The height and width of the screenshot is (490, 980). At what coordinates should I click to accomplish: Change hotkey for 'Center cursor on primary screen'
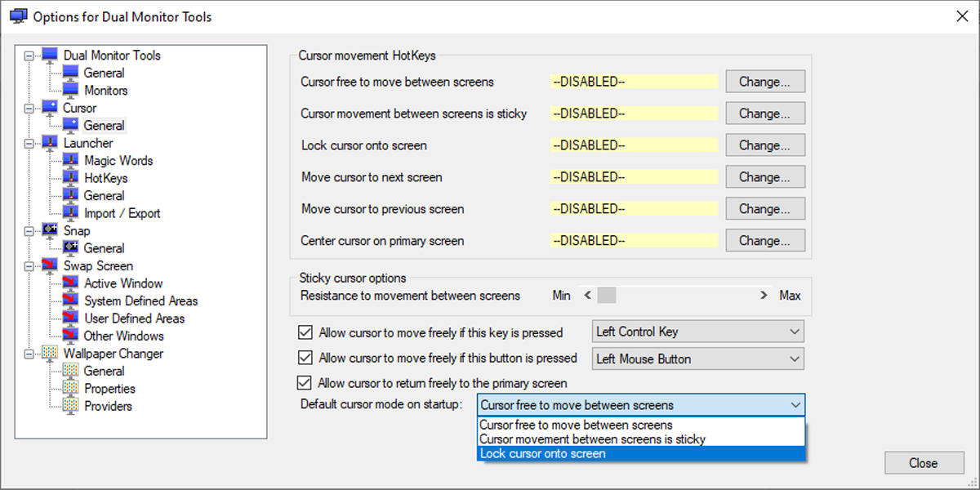[x=764, y=241]
